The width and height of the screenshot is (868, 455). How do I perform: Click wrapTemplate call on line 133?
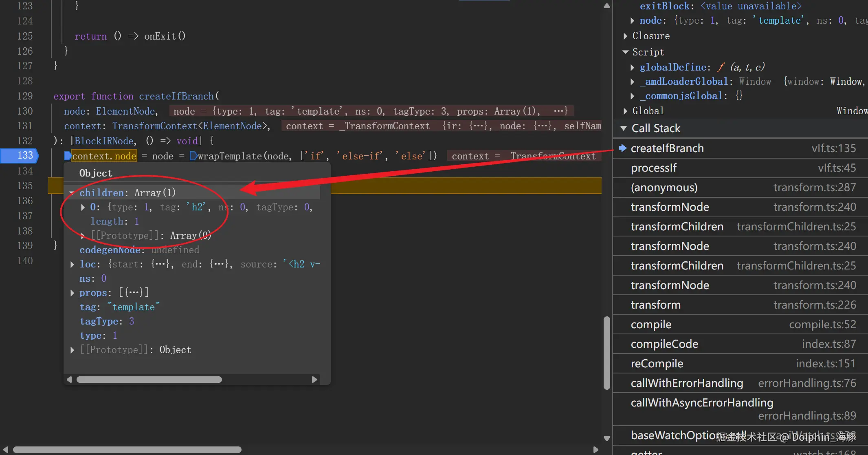tap(230, 156)
